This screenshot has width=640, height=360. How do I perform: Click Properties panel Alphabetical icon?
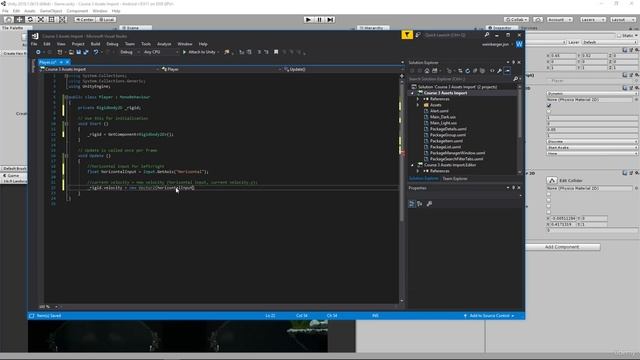tap(420, 204)
